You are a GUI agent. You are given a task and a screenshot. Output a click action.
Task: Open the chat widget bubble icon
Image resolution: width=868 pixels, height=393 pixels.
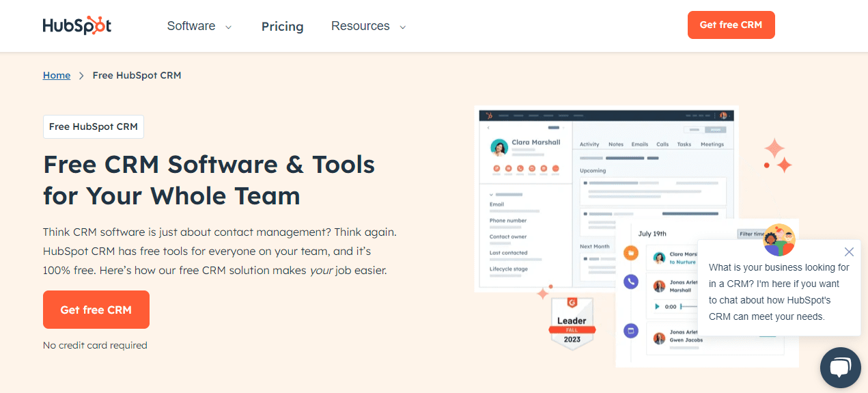coord(840,368)
